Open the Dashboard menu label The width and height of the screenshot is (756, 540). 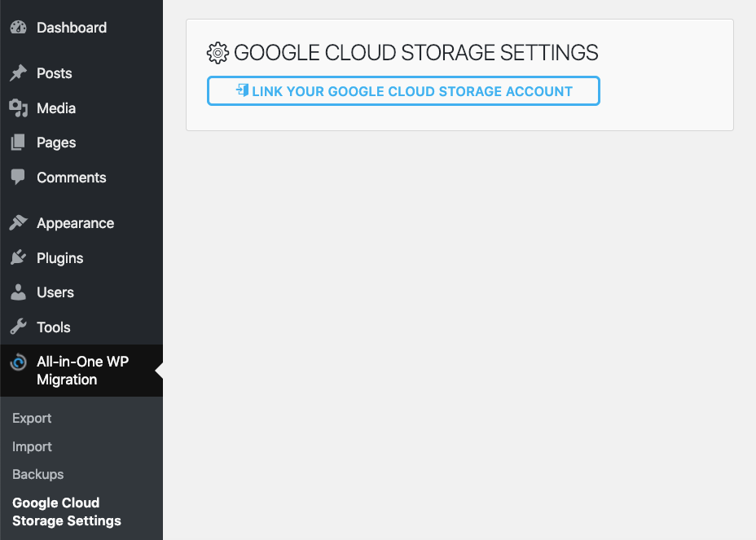point(72,28)
